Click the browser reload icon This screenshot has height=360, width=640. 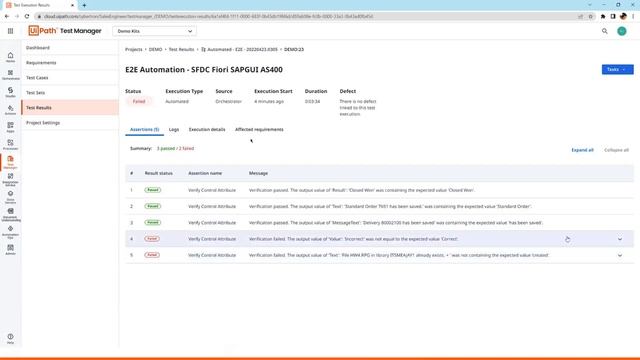coord(27,16)
